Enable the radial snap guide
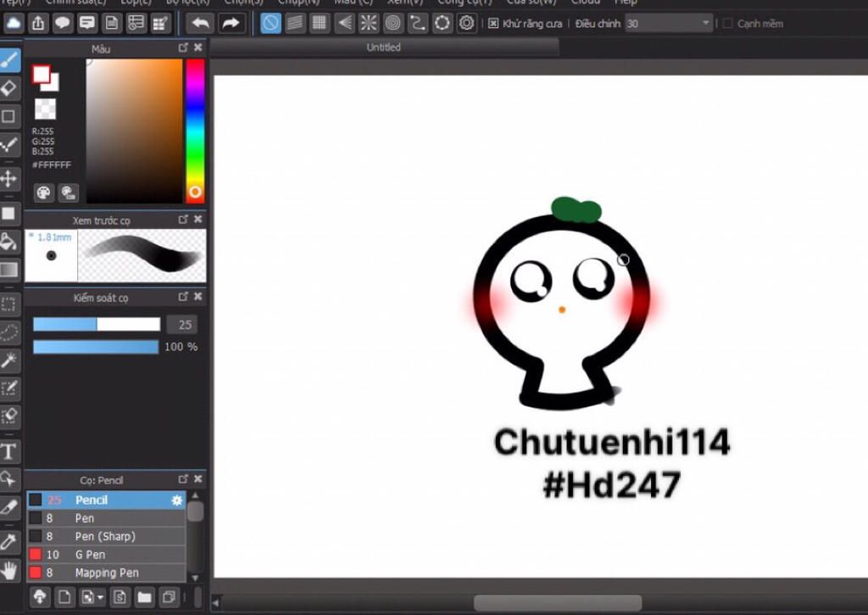This screenshot has height=615, width=868. [x=369, y=23]
